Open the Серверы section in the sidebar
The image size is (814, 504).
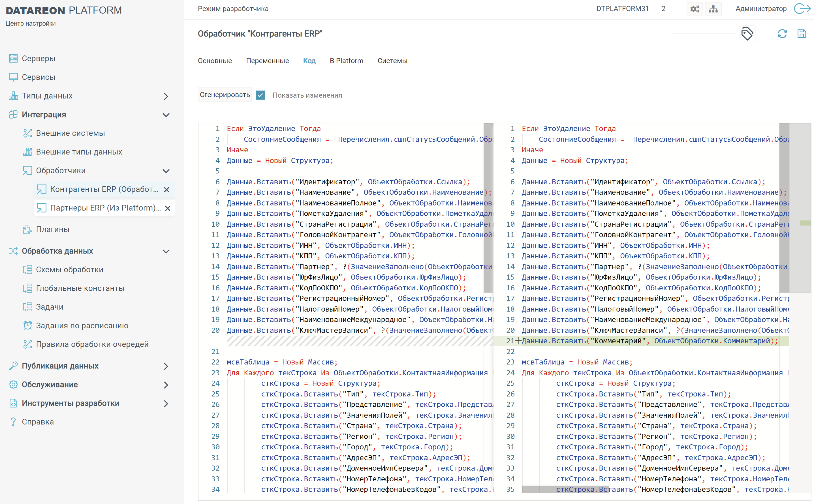coord(38,58)
